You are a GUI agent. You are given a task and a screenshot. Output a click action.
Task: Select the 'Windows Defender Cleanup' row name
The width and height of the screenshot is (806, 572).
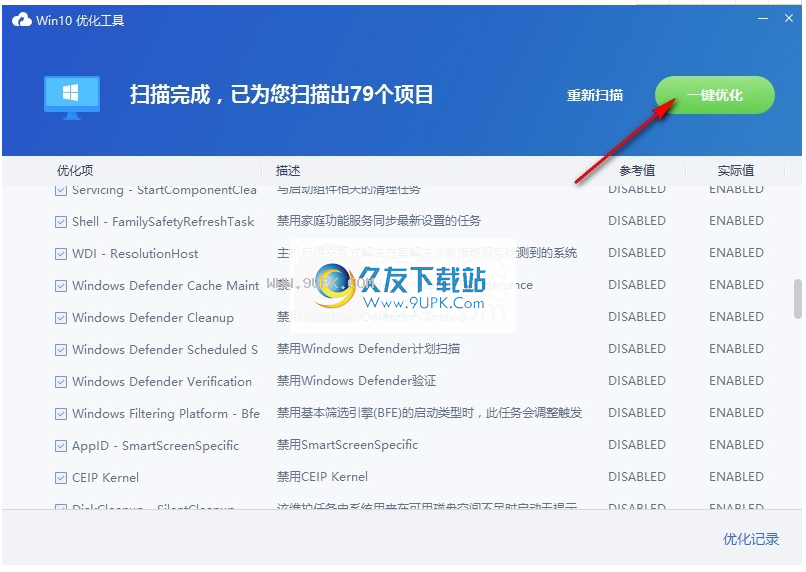153,318
